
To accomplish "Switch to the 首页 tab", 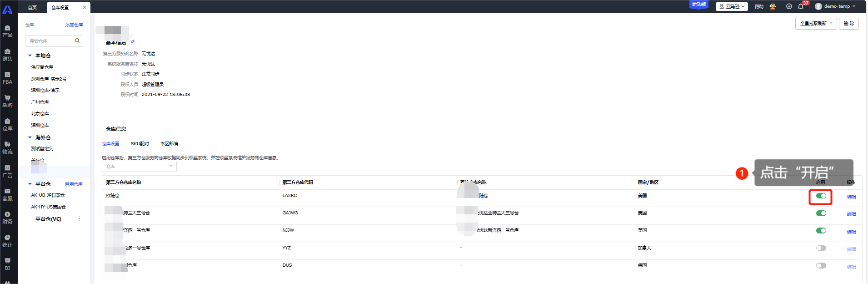I will click(32, 7).
